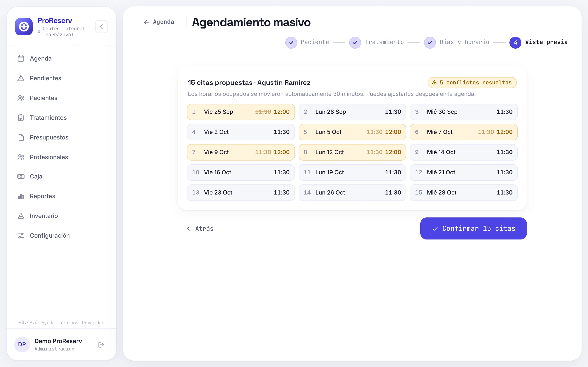Open Tratamientos clipboard icon
588x367 pixels.
(x=21, y=118)
